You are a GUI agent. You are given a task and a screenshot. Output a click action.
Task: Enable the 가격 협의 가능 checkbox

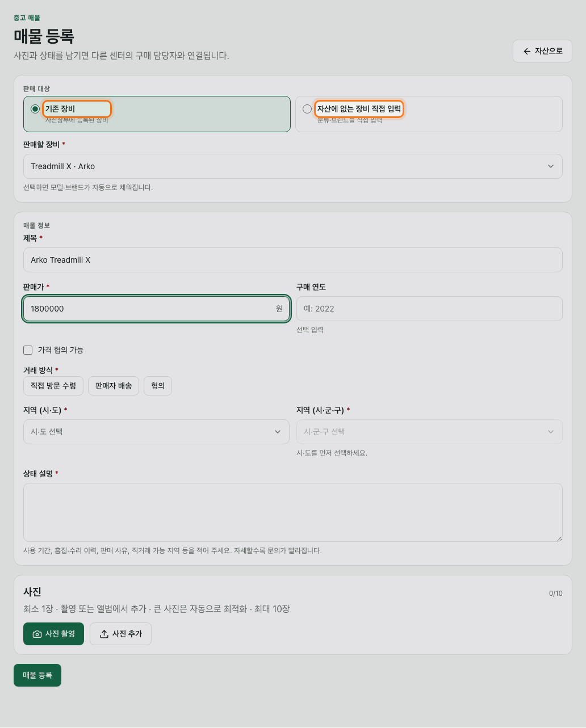coord(28,350)
